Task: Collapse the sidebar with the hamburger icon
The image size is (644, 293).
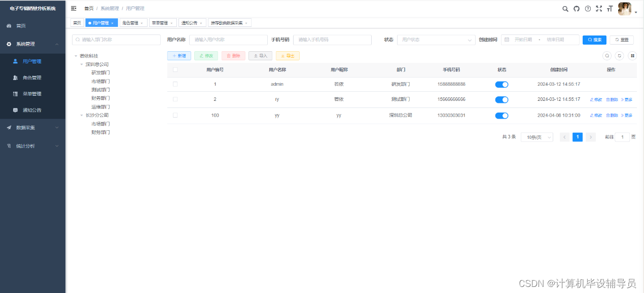Action: tap(74, 9)
